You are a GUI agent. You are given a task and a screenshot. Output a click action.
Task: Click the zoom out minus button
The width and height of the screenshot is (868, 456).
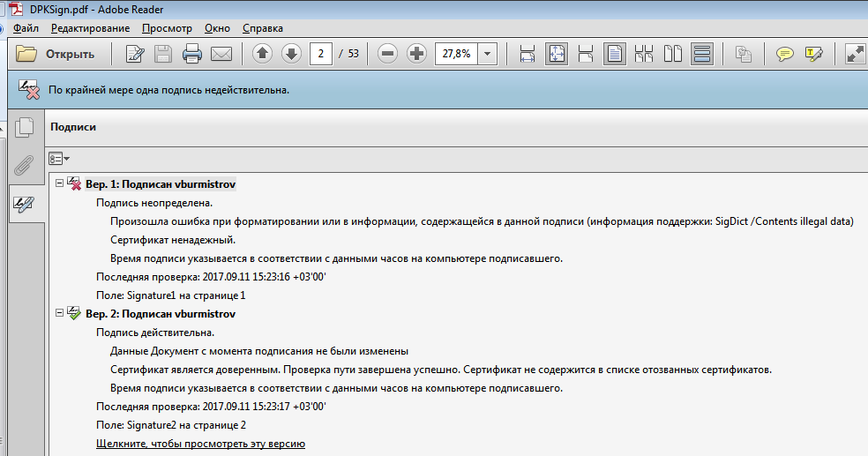tap(387, 54)
